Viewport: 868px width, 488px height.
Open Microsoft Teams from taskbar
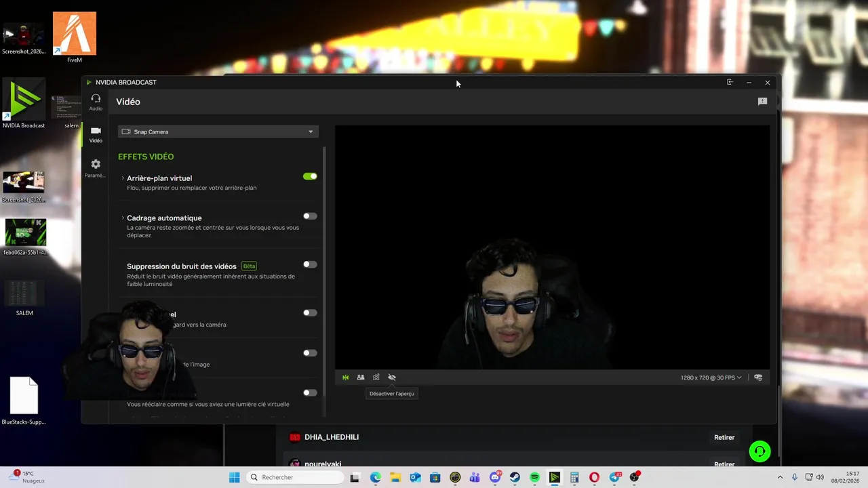tap(475, 478)
